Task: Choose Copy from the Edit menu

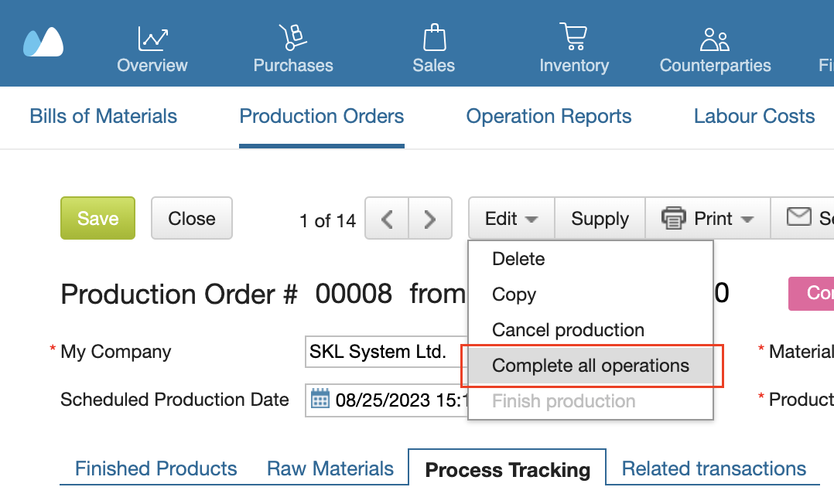Action: click(514, 295)
